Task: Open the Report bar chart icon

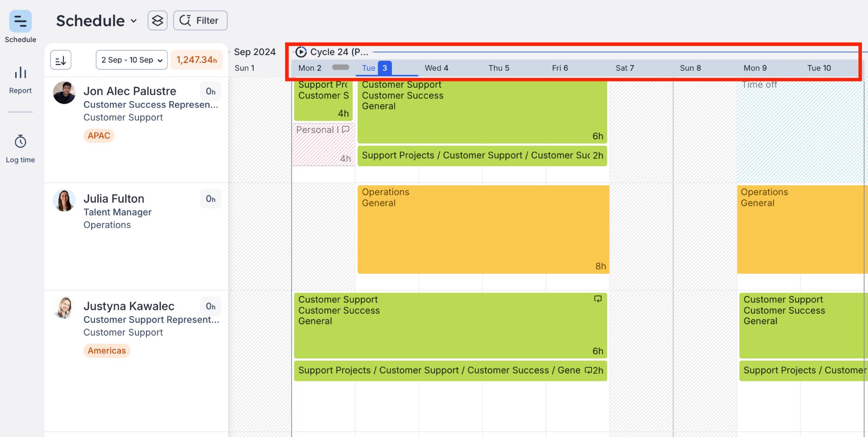Action: [20, 73]
